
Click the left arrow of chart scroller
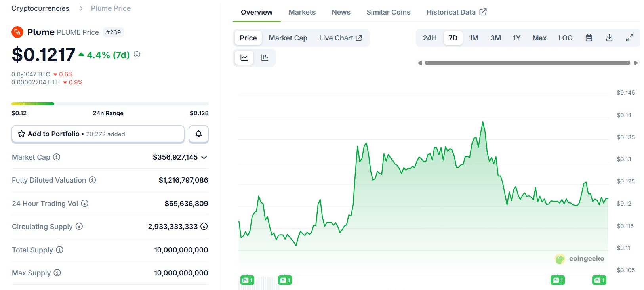pyautogui.click(x=420, y=63)
